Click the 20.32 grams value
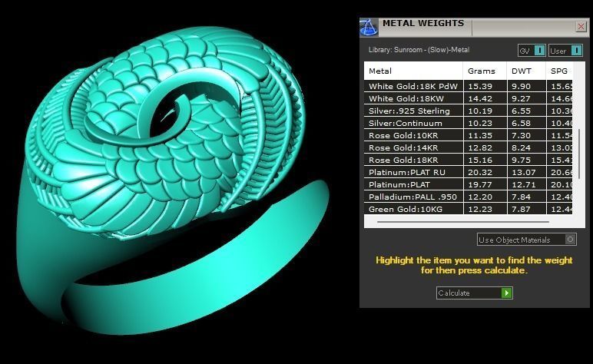This screenshot has width=593, height=364. [480, 172]
